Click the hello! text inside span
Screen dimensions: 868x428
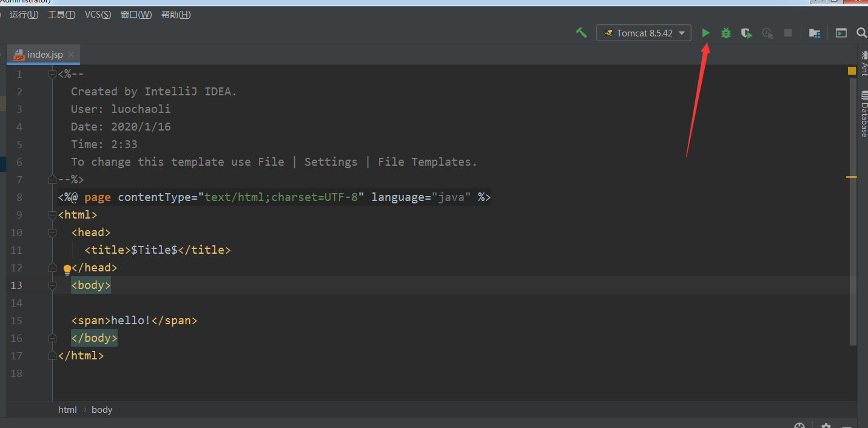pos(131,321)
